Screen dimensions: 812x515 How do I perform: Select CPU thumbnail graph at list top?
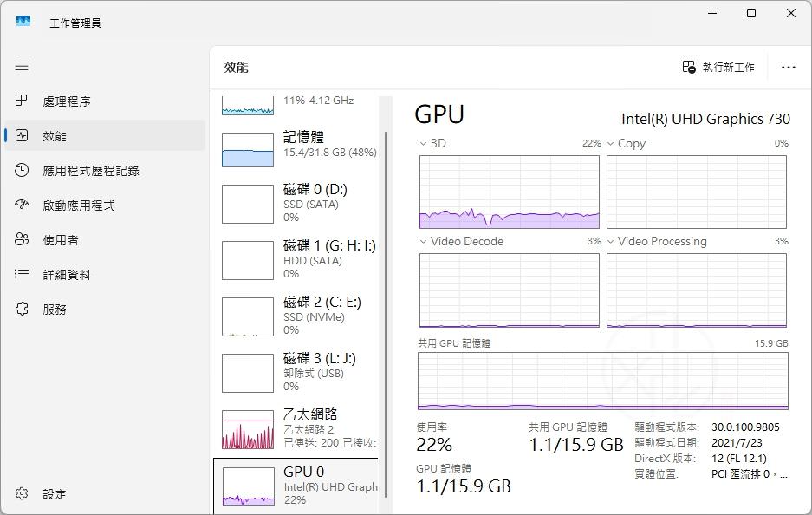[248, 106]
